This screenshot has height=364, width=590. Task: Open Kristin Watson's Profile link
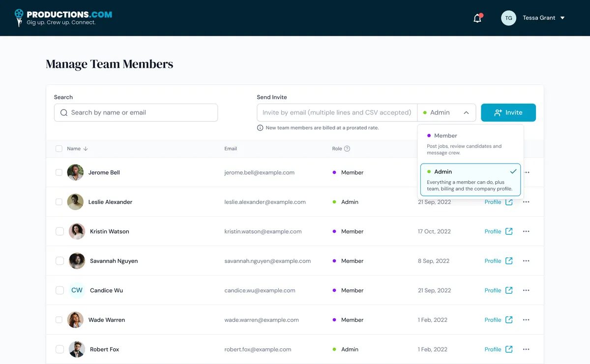[x=493, y=231]
